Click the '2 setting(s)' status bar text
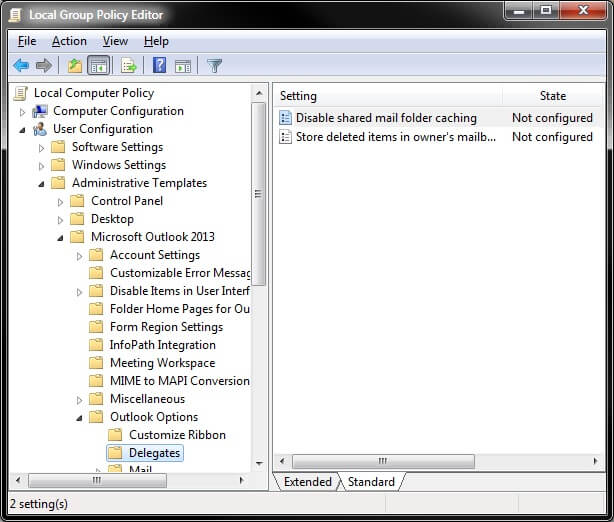This screenshot has height=522, width=614. 38,504
